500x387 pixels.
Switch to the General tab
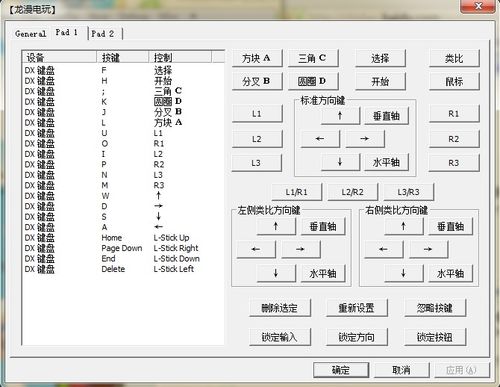coord(31,33)
